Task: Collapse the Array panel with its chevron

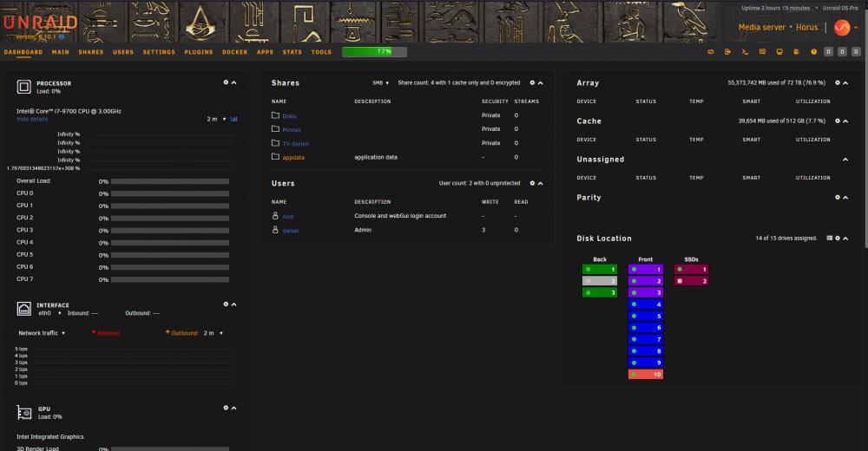Action: (x=845, y=82)
